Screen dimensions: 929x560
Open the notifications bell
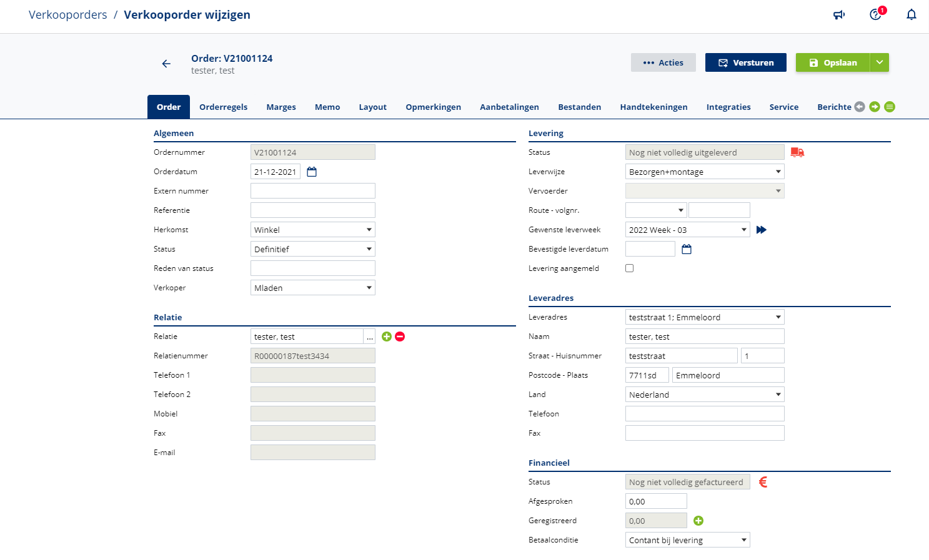pos(912,15)
